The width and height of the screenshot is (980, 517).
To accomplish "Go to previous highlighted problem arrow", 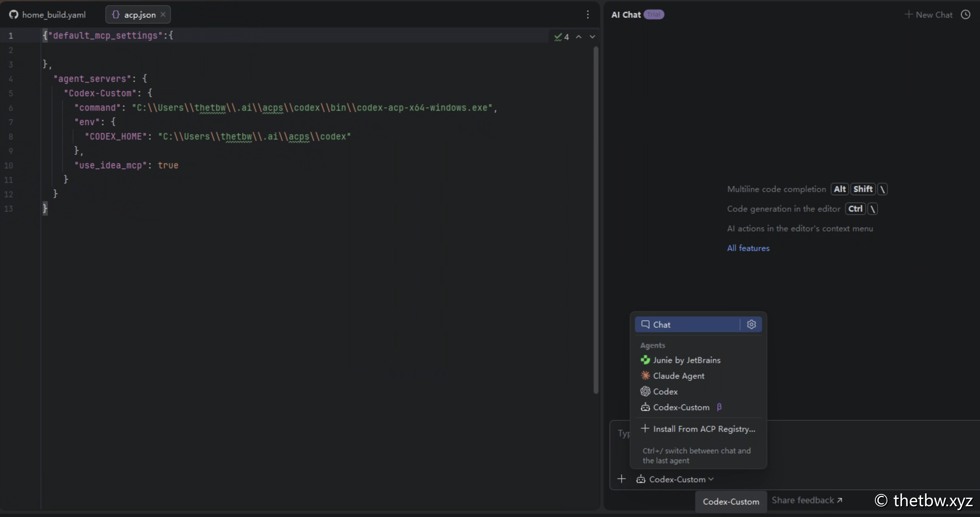I will pyautogui.click(x=579, y=37).
